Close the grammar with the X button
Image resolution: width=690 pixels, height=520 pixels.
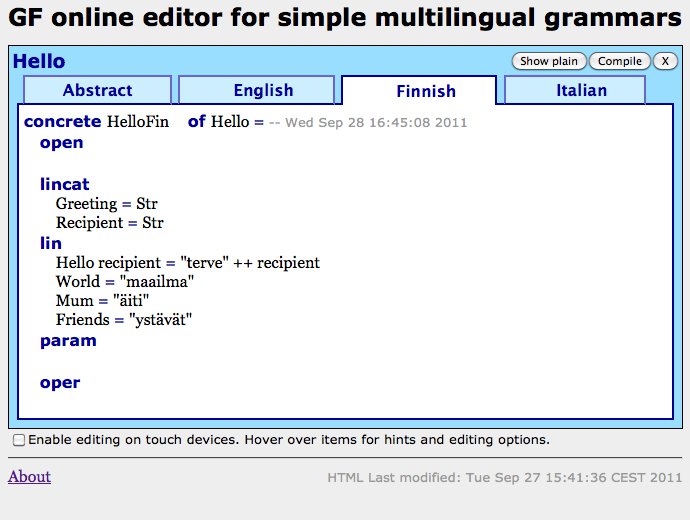pos(665,61)
